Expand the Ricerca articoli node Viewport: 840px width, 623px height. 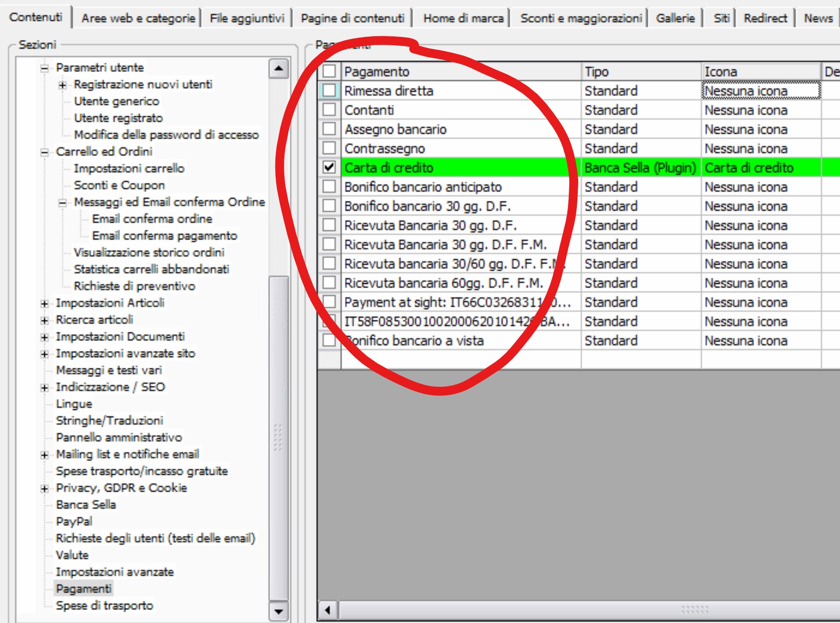click(44, 321)
